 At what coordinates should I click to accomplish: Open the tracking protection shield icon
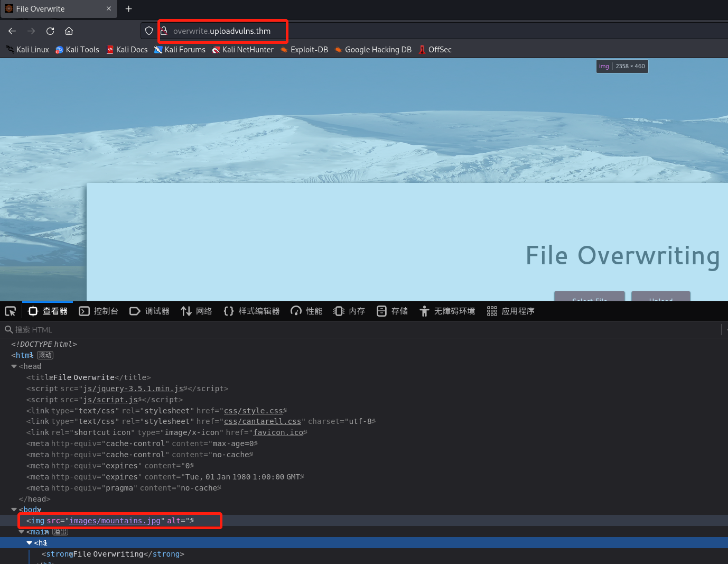[x=149, y=31]
